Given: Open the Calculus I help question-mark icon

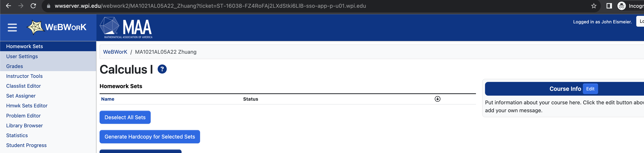Looking at the screenshot, I should (x=162, y=69).
